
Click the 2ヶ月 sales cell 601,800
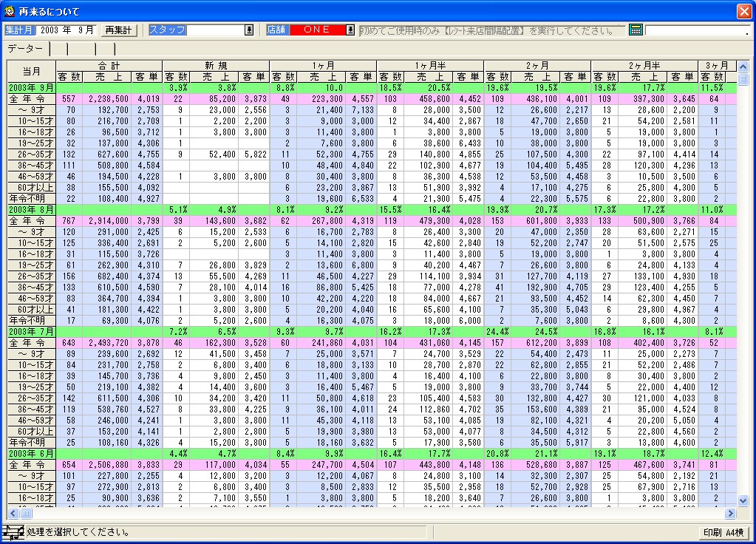535,221
